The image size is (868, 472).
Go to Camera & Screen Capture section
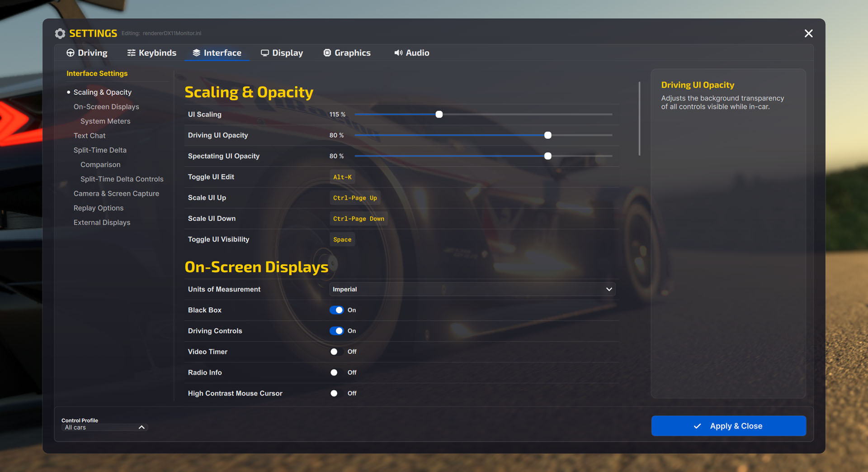[x=116, y=194]
